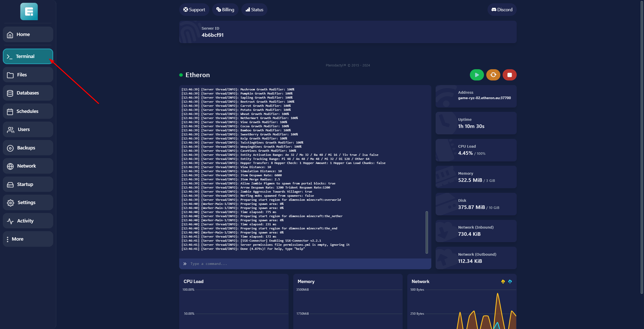Open the Startup configuration page
Screen dimensions: 644x329
coord(28,184)
